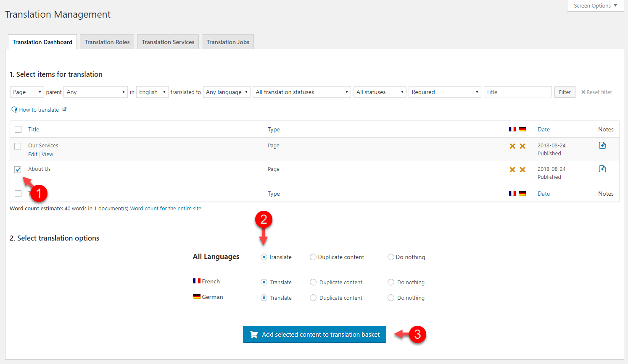The image size is (628, 364).
Task: Select Duplicate content for German
Action: pos(313,298)
